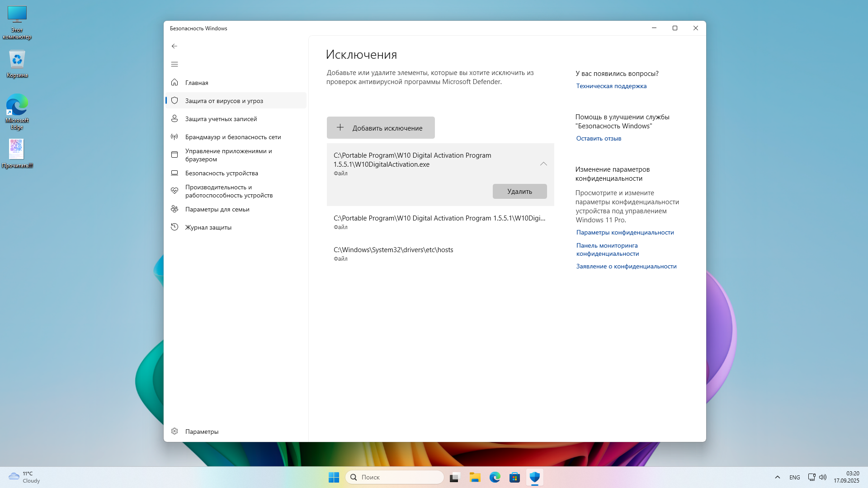Open Панель мониторинга конфиденциальности link

click(x=608, y=249)
